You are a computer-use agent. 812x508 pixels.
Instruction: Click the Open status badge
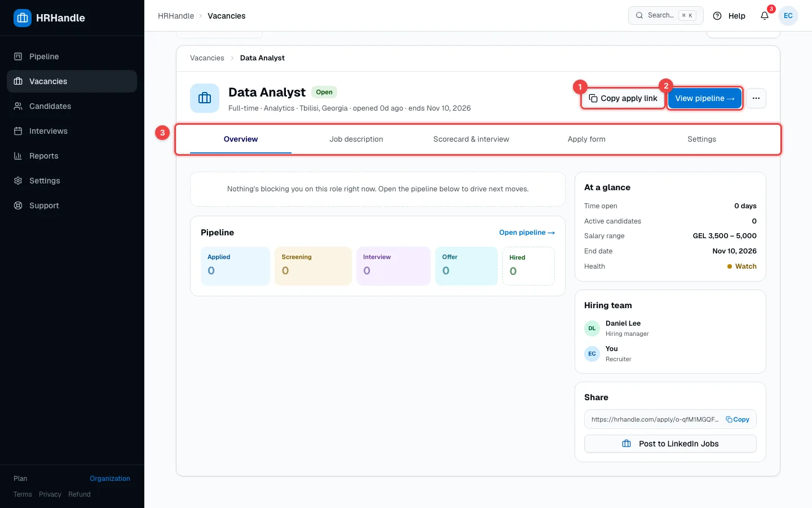pos(324,92)
